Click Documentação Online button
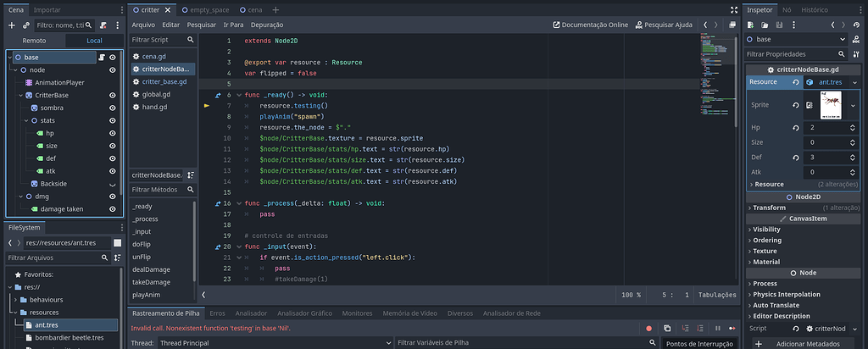868x349 pixels. (x=590, y=25)
